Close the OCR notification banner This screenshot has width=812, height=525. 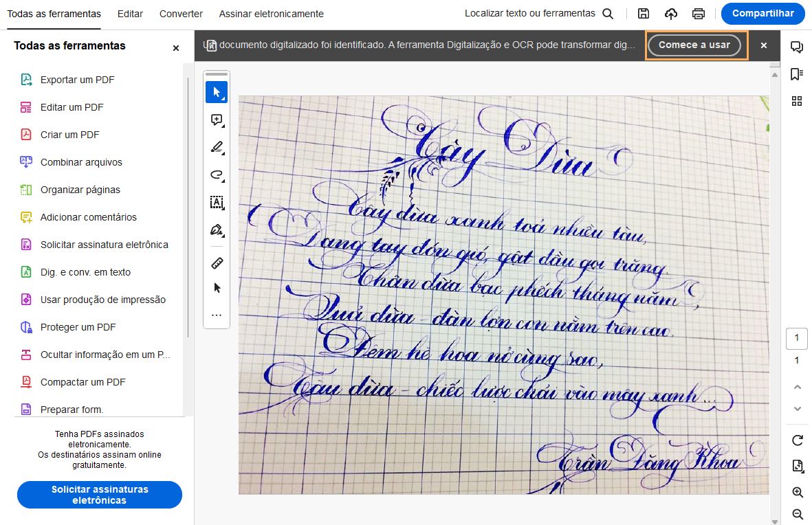pos(763,45)
